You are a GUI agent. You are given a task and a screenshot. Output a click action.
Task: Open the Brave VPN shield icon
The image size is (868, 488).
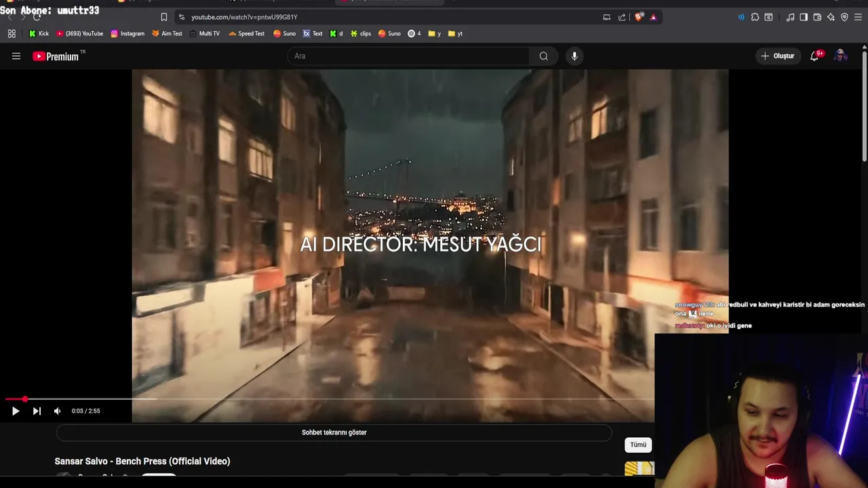(x=844, y=17)
